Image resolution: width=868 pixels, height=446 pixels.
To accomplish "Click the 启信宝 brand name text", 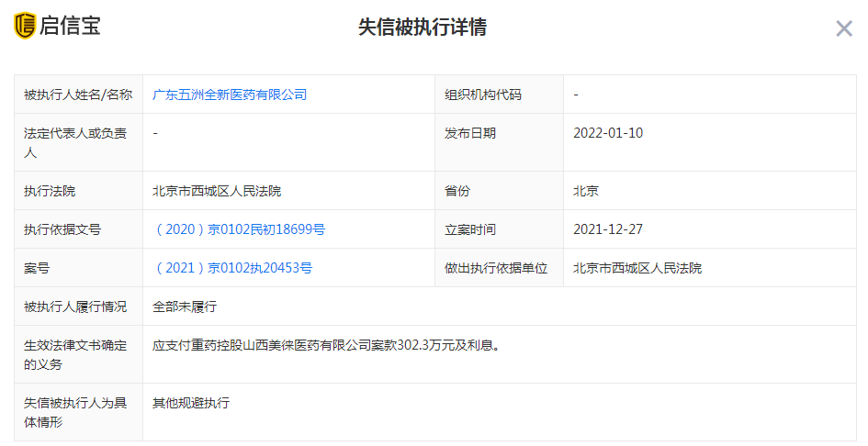I will (70, 26).
